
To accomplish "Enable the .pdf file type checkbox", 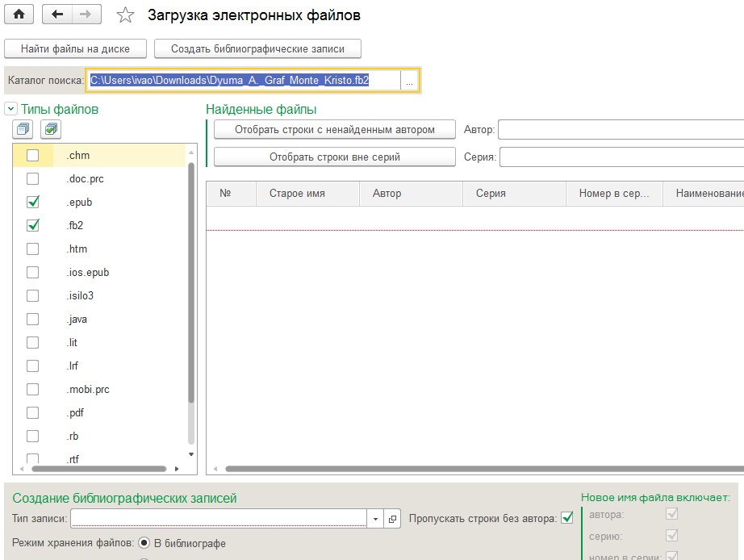I will pos(33,412).
